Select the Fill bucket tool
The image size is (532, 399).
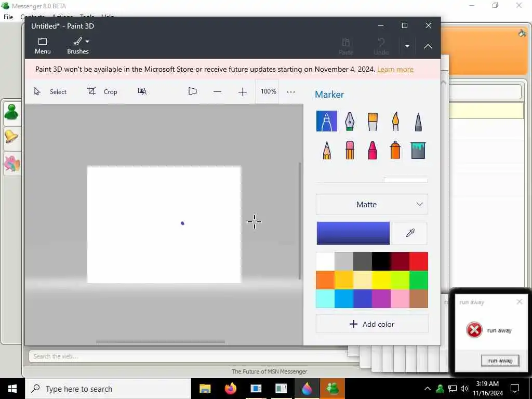point(418,150)
